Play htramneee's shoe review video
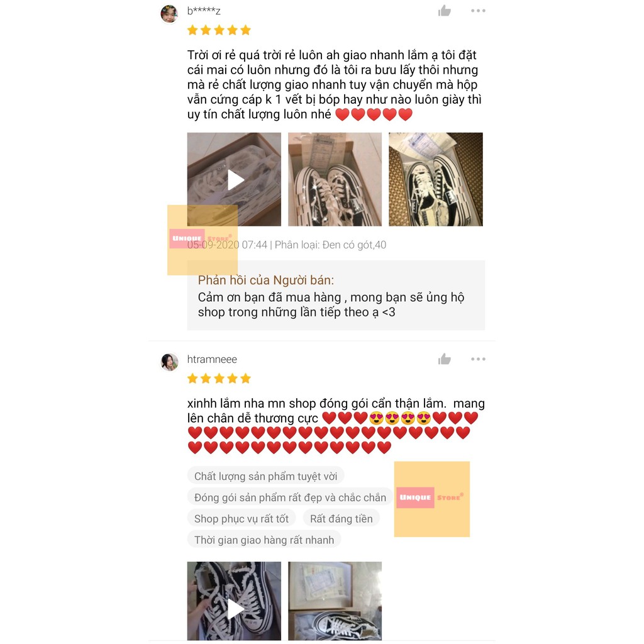Viewport: 644px width, 644px height. 234,601
